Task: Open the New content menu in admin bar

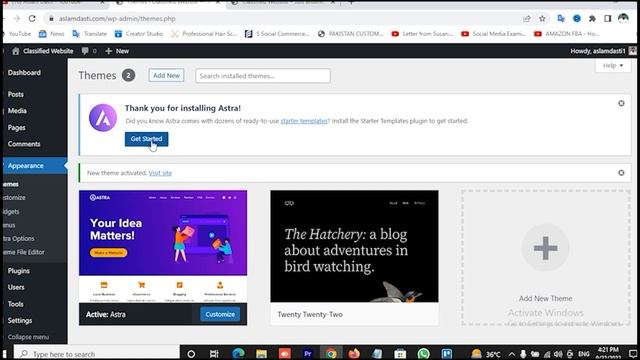Action: point(117,51)
